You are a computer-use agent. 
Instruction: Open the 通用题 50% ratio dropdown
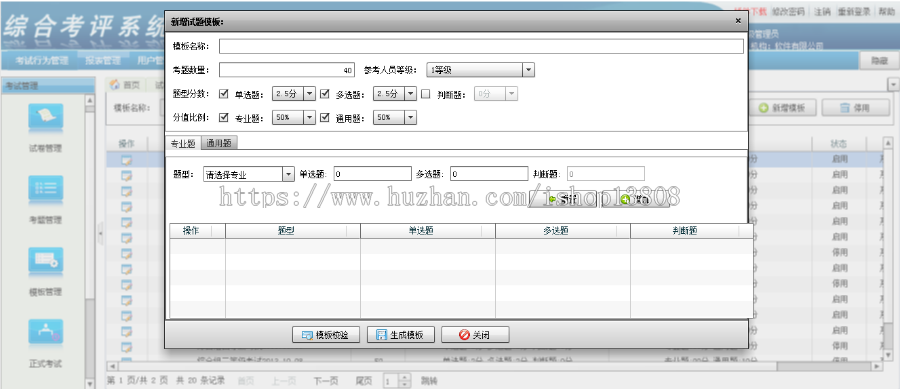(x=395, y=117)
